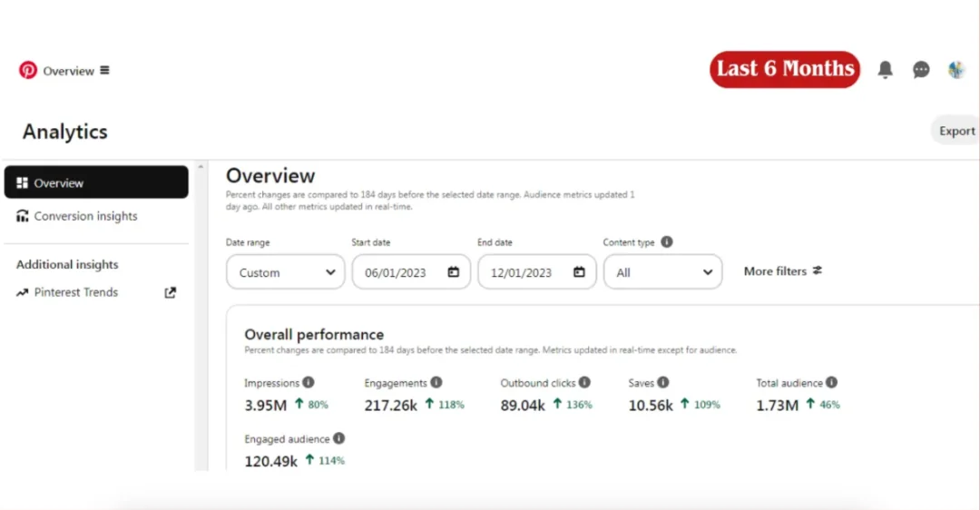The width and height of the screenshot is (980, 510).
Task: Click the 118% engagements change indicator
Action: (445, 405)
